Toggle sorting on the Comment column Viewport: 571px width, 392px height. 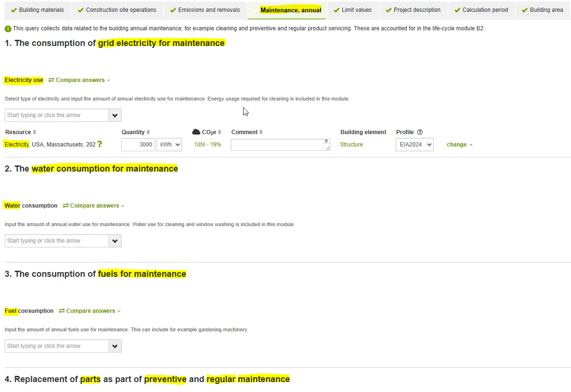point(262,132)
